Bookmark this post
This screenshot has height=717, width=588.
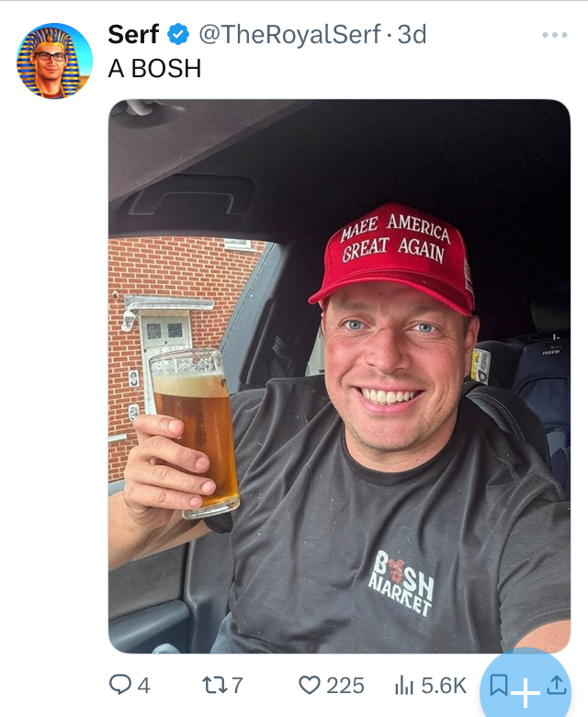point(499,686)
